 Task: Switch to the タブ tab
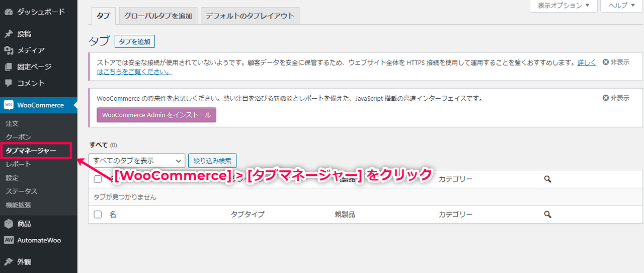[x=103, y=16]
